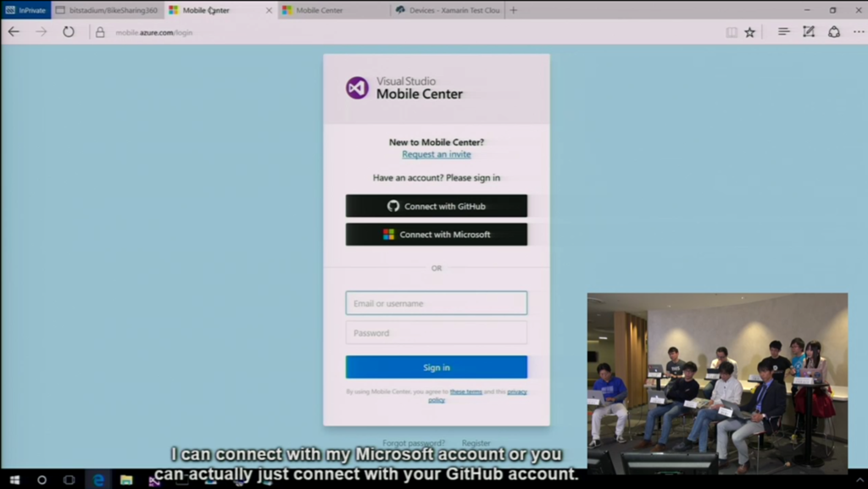
Task: Reload the page with refresh icon
Action: (68, 32)
